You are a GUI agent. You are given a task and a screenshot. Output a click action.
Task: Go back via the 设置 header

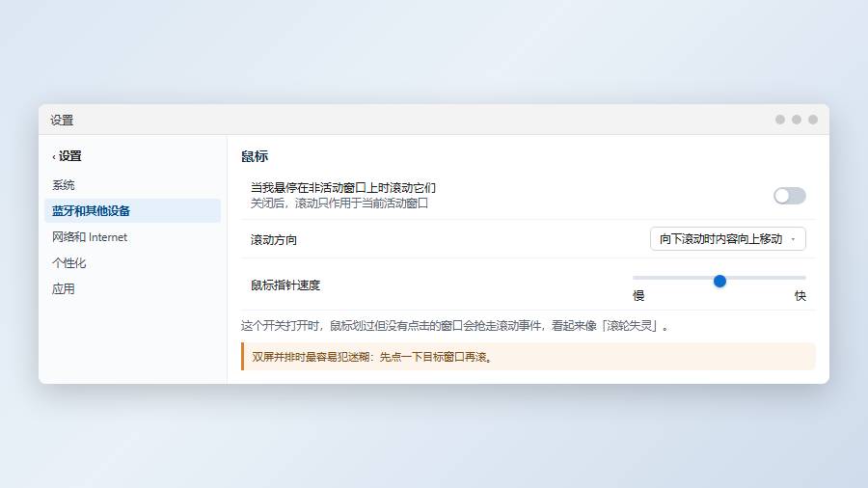[67, 156]
